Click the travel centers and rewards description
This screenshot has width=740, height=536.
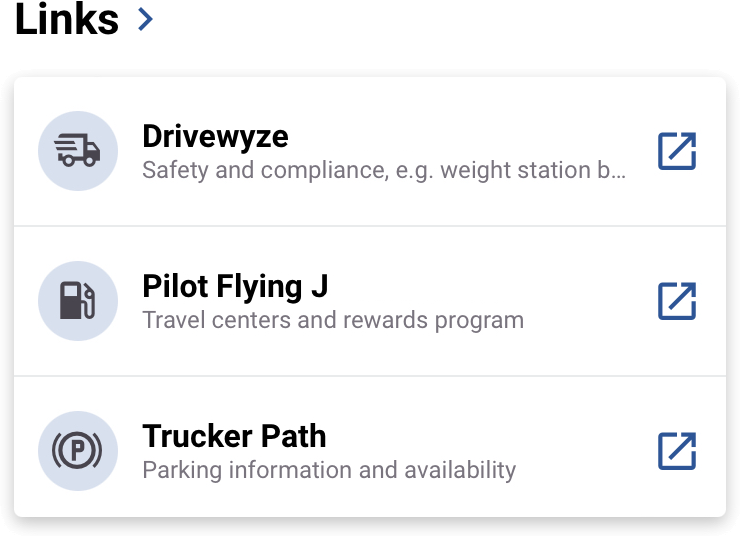tap(332, 321)
